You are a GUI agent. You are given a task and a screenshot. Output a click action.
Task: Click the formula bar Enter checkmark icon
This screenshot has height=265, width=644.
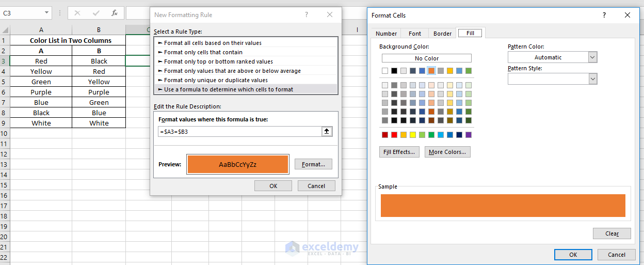click(96, 13)
